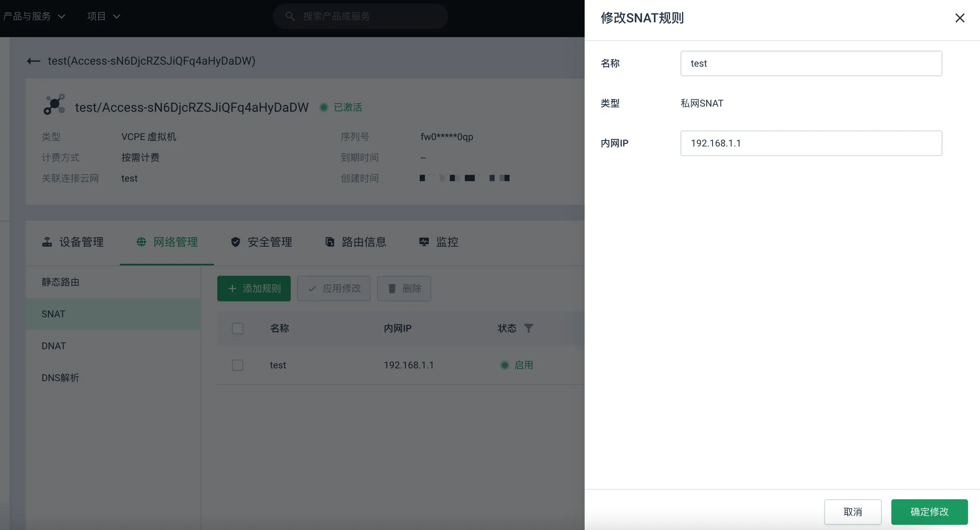
Task: Open the 监控 tab
Action: (x=438, y=242)
